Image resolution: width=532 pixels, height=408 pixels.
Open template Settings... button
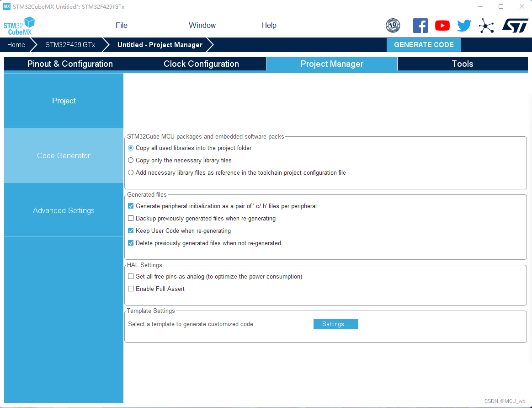tap(335, 324)
